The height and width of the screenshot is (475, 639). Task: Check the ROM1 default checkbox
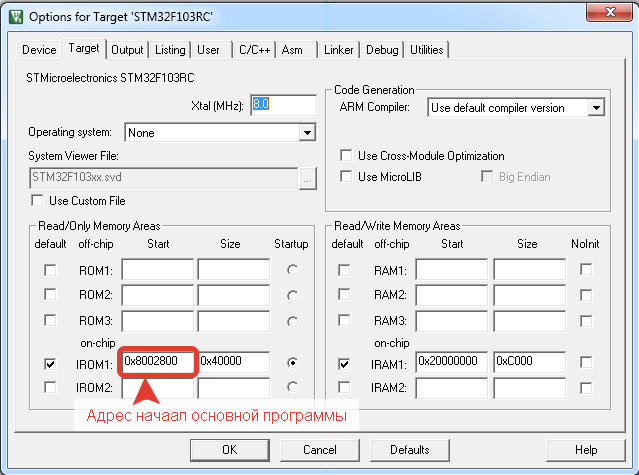50,270
